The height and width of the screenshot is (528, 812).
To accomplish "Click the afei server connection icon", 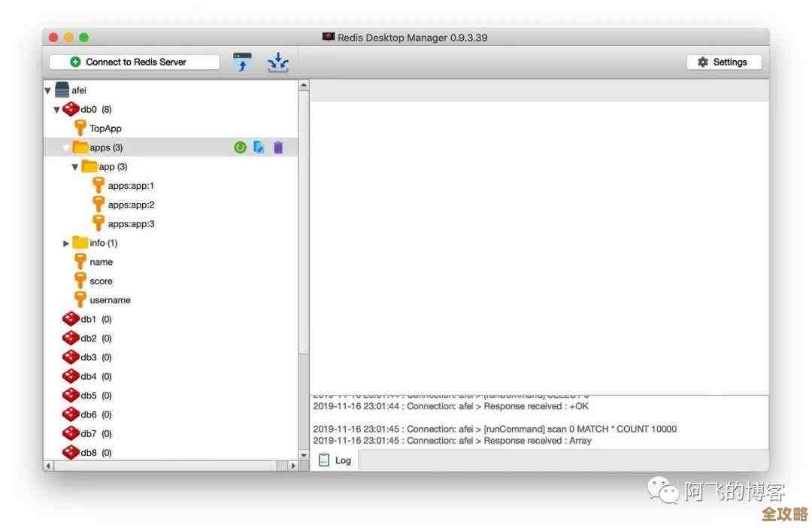I will pyautogui.click(x=62, y=90).
